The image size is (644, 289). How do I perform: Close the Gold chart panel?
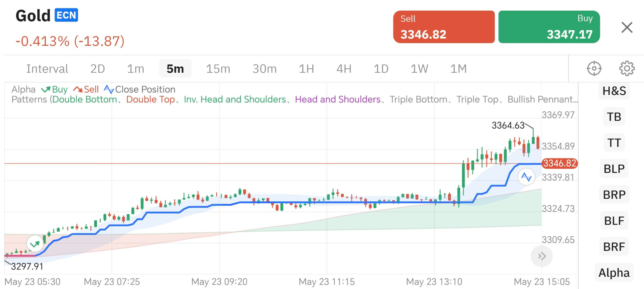(627, 27)
